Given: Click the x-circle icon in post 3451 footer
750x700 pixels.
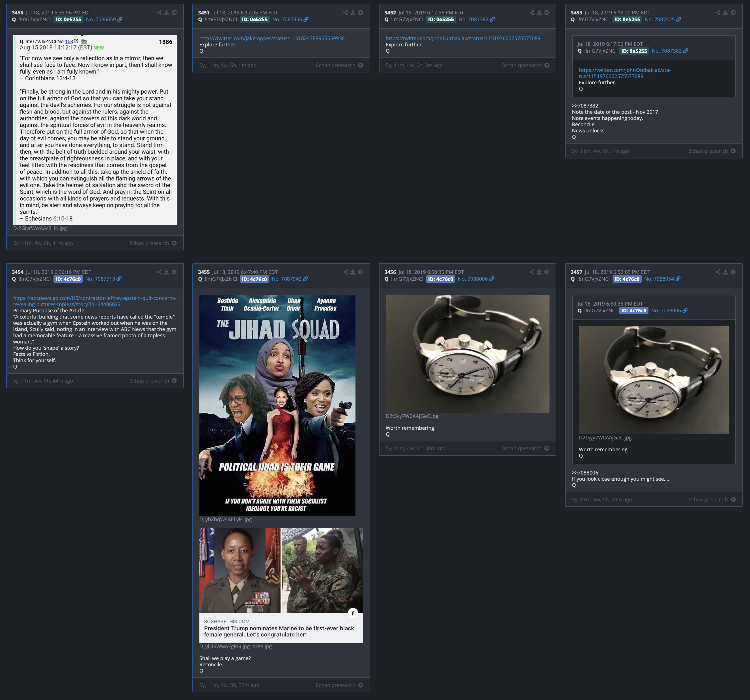Looking at the screenshot, I should [x=361, y=65].
